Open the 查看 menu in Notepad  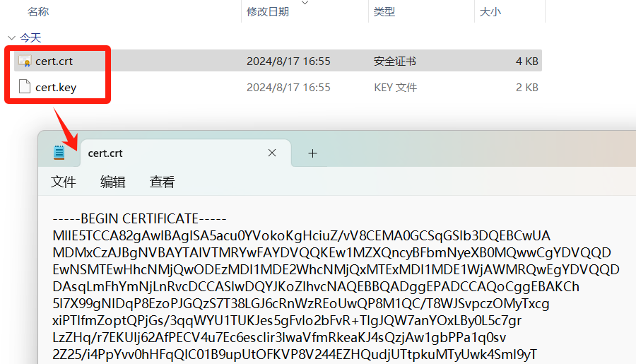pyautogui.click(x=162, y=182)
